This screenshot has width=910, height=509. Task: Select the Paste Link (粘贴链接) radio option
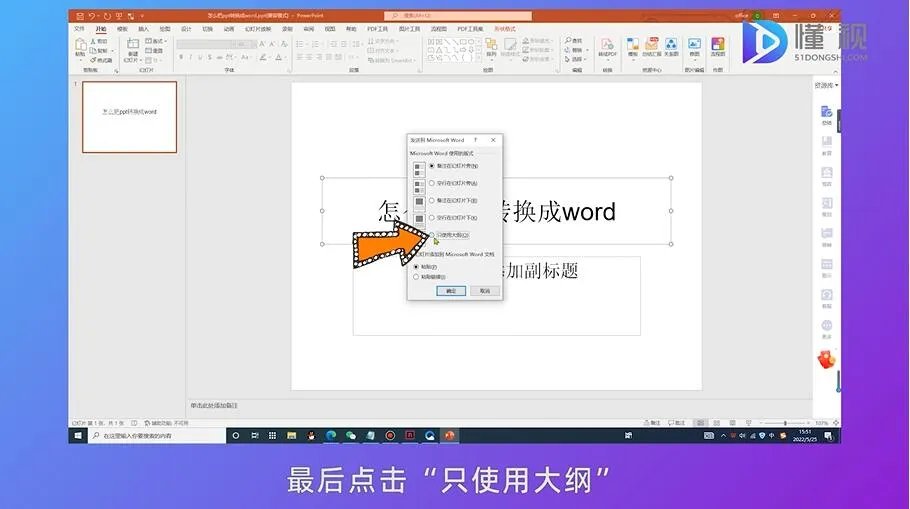[416, 277]
